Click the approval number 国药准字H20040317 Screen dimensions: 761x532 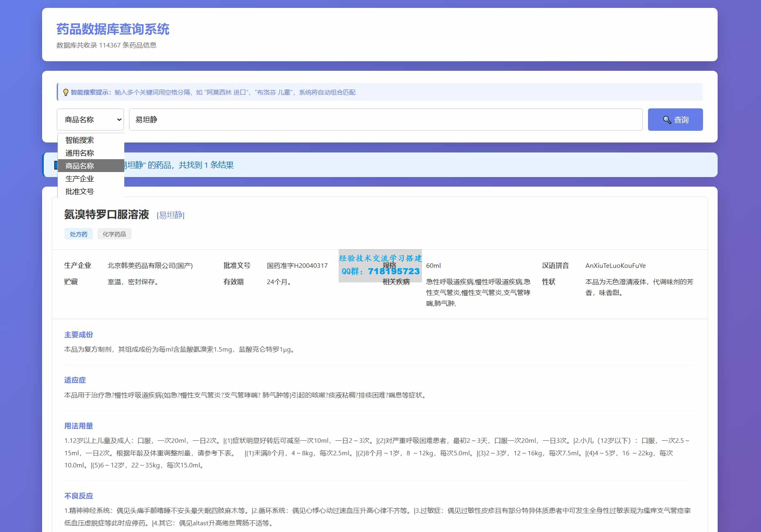click(297, 265)
